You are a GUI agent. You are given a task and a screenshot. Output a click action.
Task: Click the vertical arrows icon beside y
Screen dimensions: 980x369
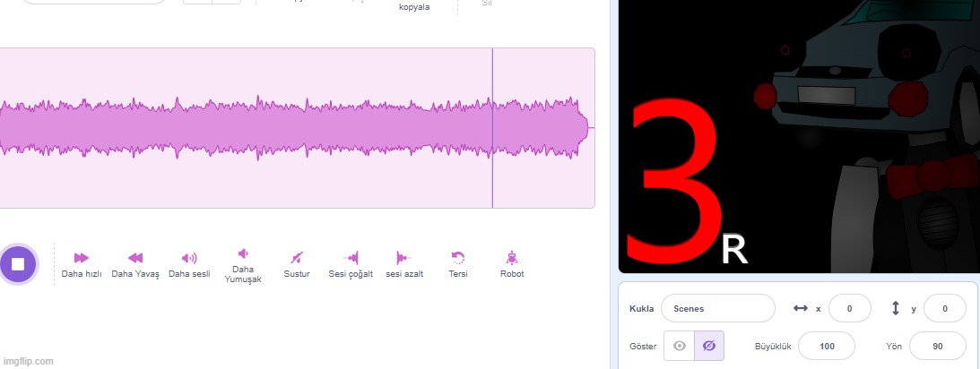895,308
